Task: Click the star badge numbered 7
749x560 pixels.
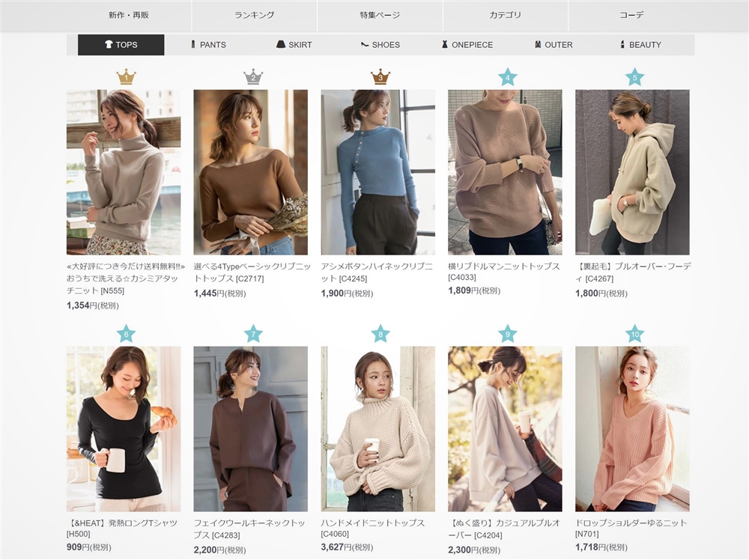Action: [253, 333]
